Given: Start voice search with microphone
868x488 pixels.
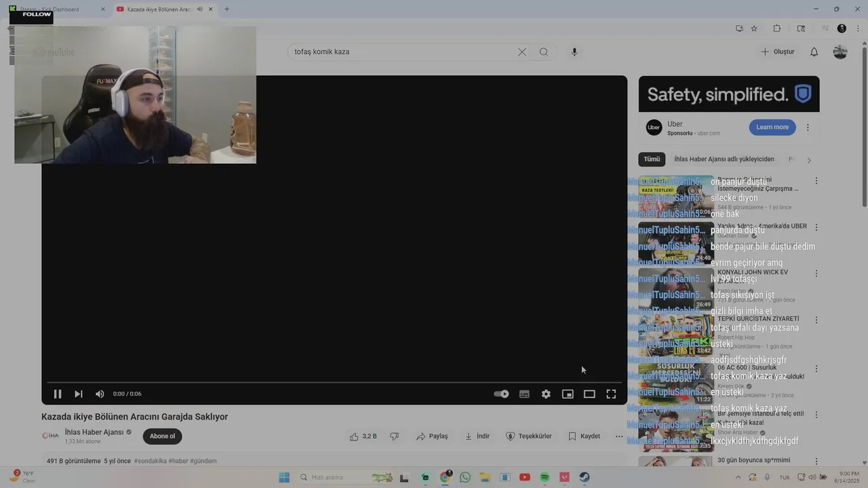Looking at the screenshot, I should (x=574, y=52).
